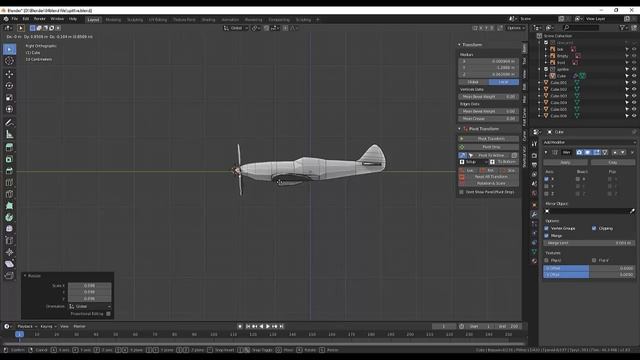
Task: Switch to the Sculpting workspace tab
Action: [135, 20]
